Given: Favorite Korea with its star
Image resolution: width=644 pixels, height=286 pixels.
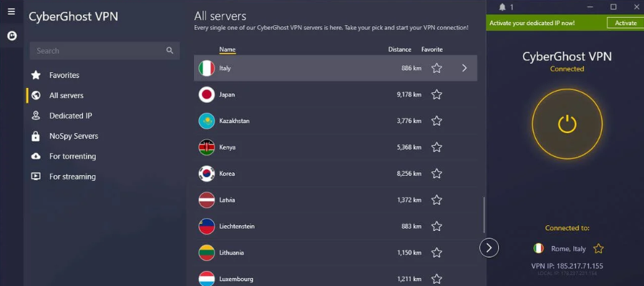Looking at the screenshot, I should tap(436, 174).
